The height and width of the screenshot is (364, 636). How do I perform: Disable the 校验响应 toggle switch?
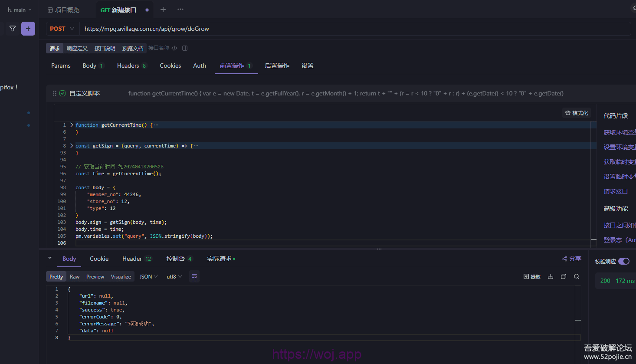coord(624,261)
